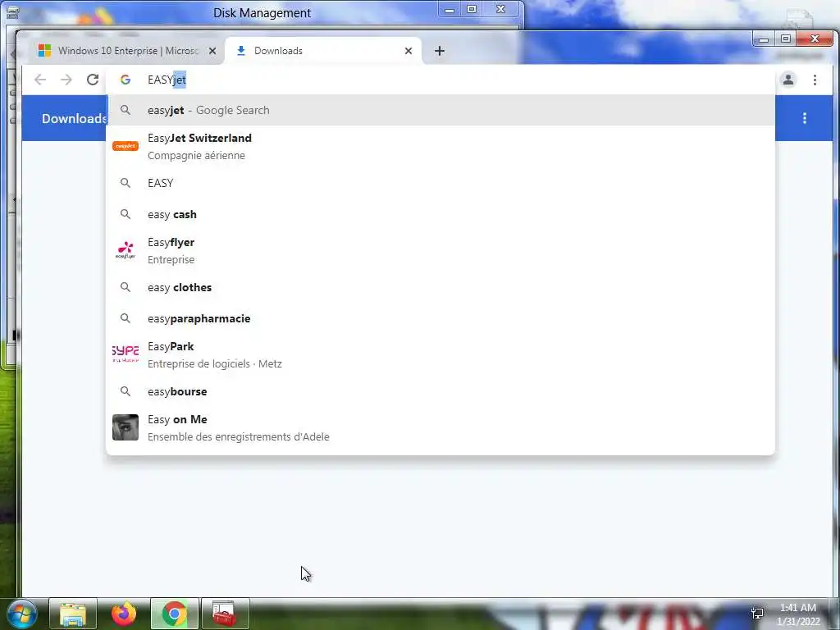
Task: Open the Downloads page three-dot menu
Action: 805,118
